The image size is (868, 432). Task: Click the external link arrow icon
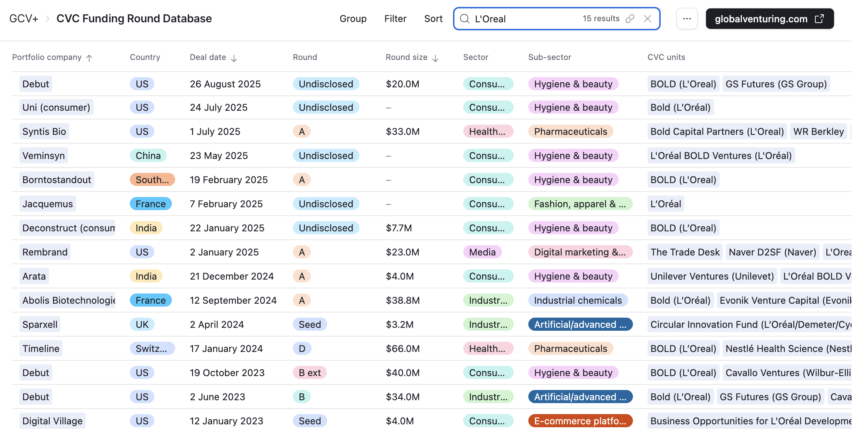point(819,19)
